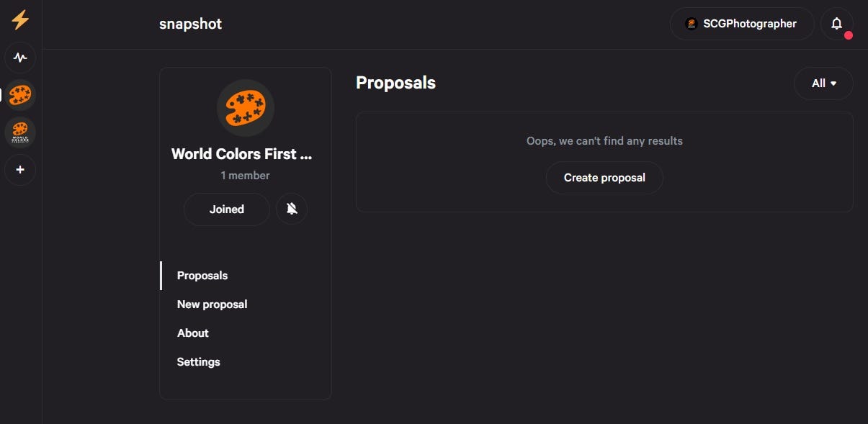Viewport: 868px width, 424px height.
Task: Add a new space with plus icon
Action: (20, 170)
